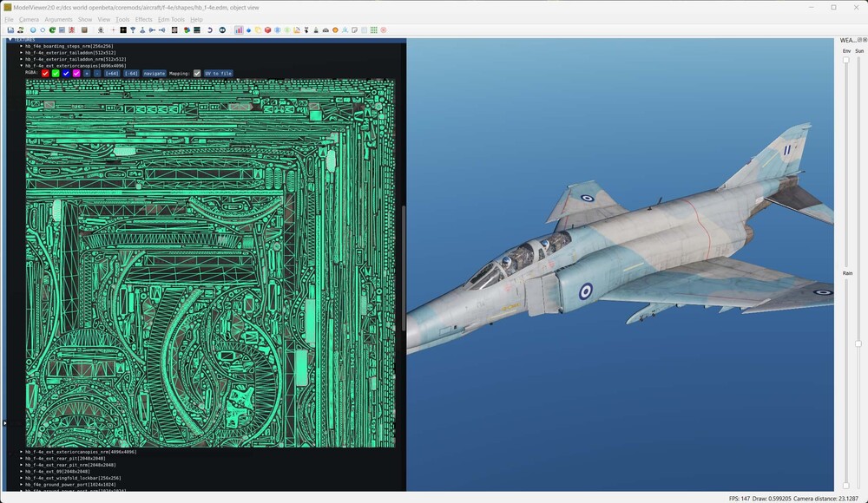This screenshot has height=503, width=868.
Task: Expand the hb_f-4e_ext_rear_pit texture entry
Action: 22,458
